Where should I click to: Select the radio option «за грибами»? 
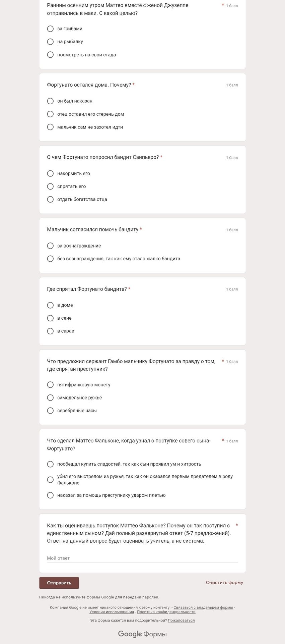pos(50,29)
